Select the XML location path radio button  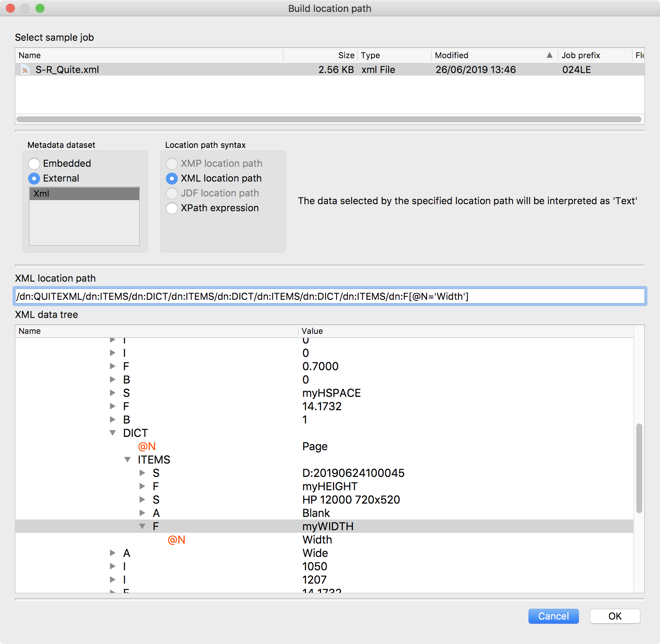pyautogui.click(x=172, y=179)
